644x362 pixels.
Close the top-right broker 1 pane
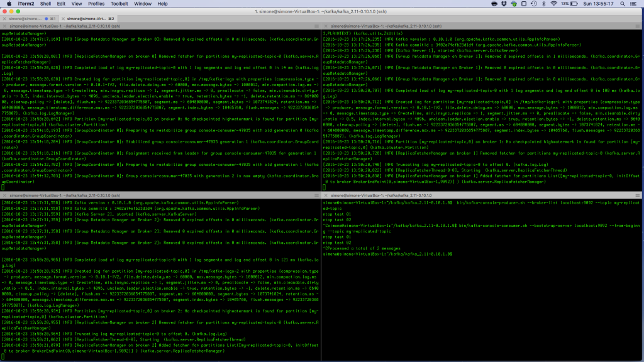(x=326, y=26)
